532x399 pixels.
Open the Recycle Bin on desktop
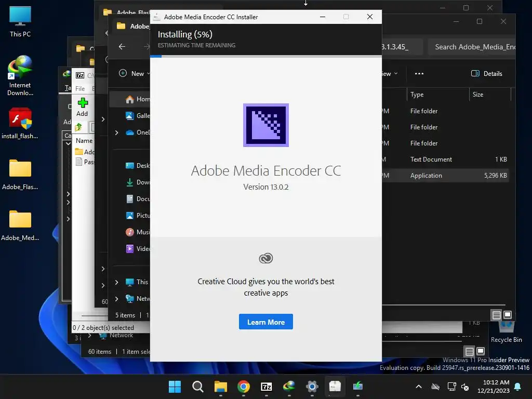point(506,332)
